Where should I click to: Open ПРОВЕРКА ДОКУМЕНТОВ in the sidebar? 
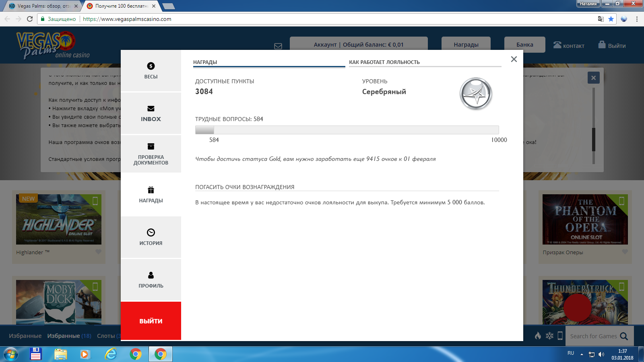point(151,154)
